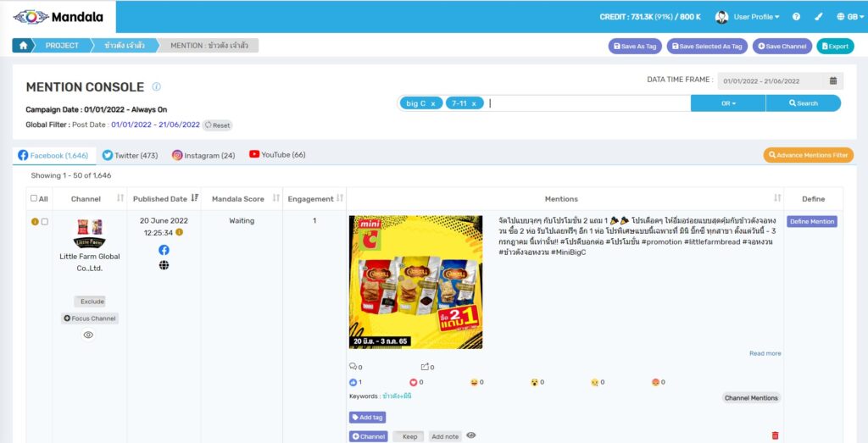The height and width of the screenshot is (443, 868).
Task: Switch to the Twitter (473) tab
Action: coord(130,155)
